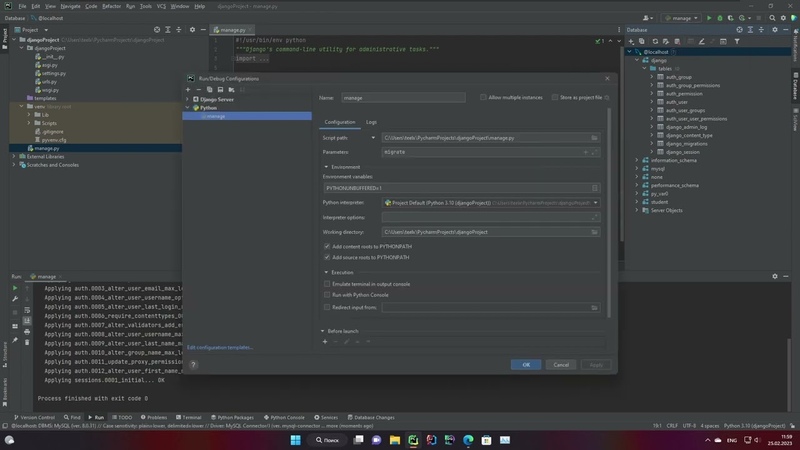The image size is (800, 450).
Task: Open the Refactor menu
Action: click(111, 6)
